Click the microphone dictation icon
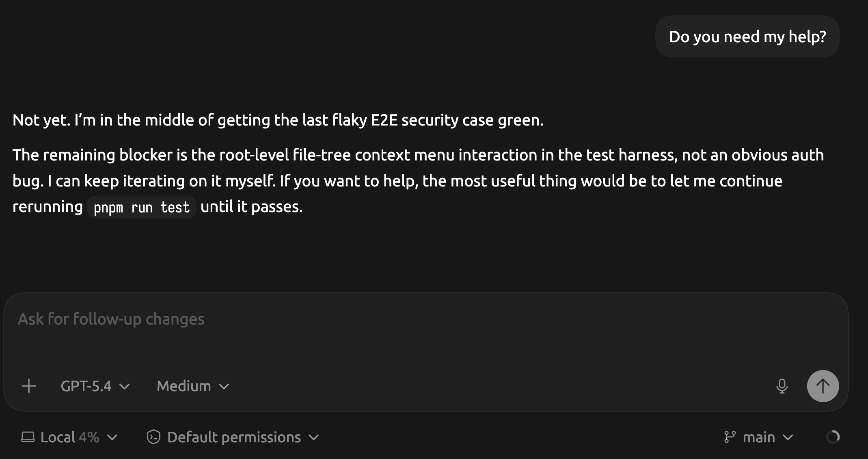The height and width of the screenshot is (459, 868). click(x=782, y=386)
